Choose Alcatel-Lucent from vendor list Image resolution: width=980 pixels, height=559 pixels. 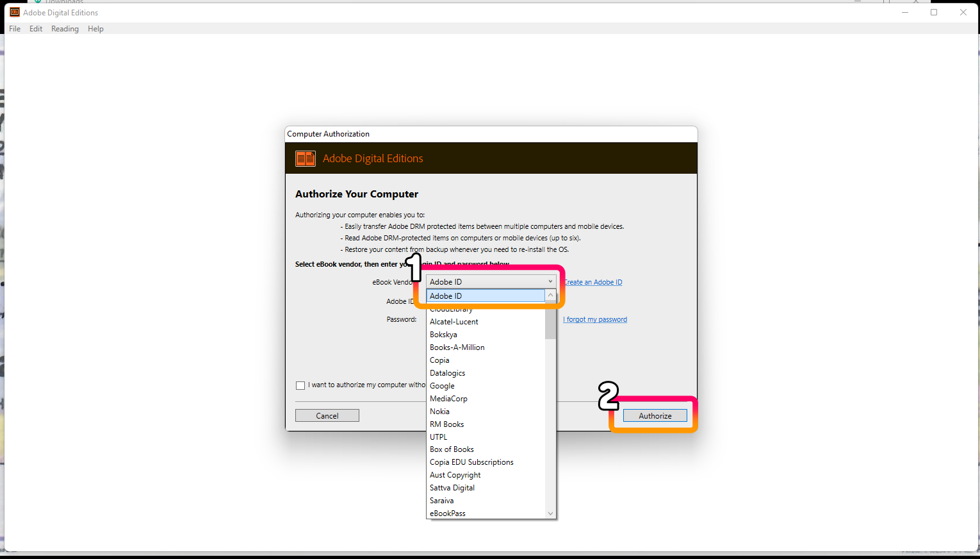point(486,322)
